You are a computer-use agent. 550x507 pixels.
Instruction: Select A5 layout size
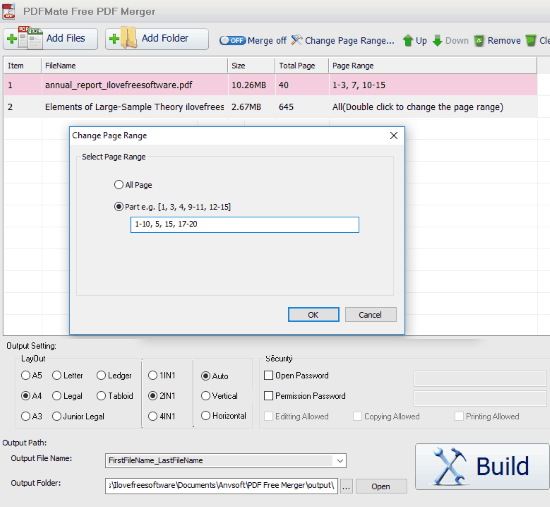[x=26, y=375]
